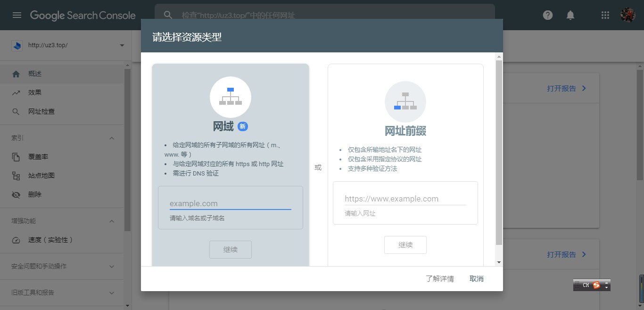
Task: Click the dialog title 请选择资源类型
Action: tap(187, 37)
